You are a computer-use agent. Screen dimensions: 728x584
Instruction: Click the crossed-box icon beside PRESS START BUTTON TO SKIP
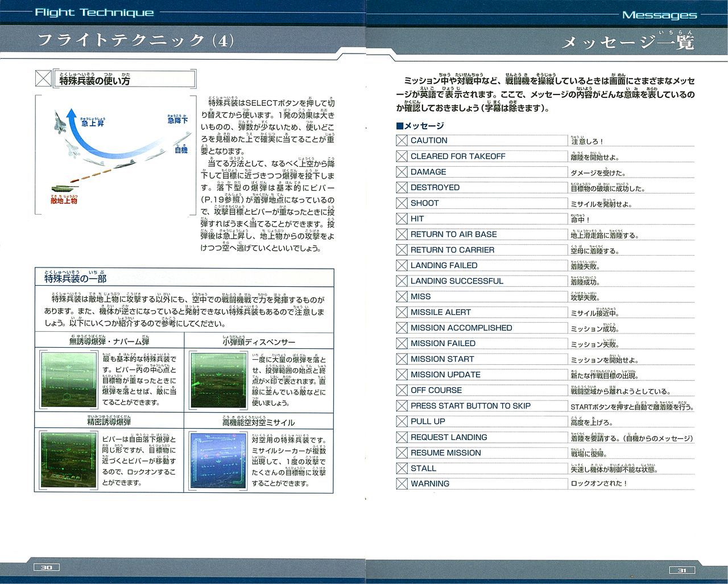[x=402, y=406]
